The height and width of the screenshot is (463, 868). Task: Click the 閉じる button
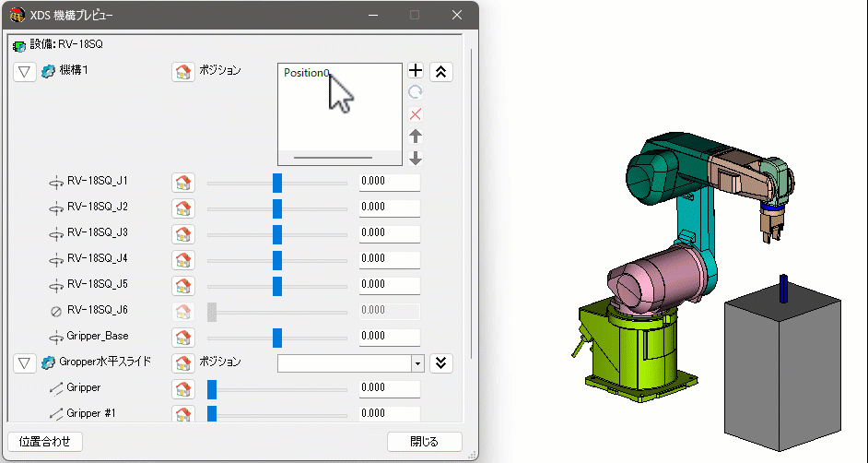tap(424, 442)
